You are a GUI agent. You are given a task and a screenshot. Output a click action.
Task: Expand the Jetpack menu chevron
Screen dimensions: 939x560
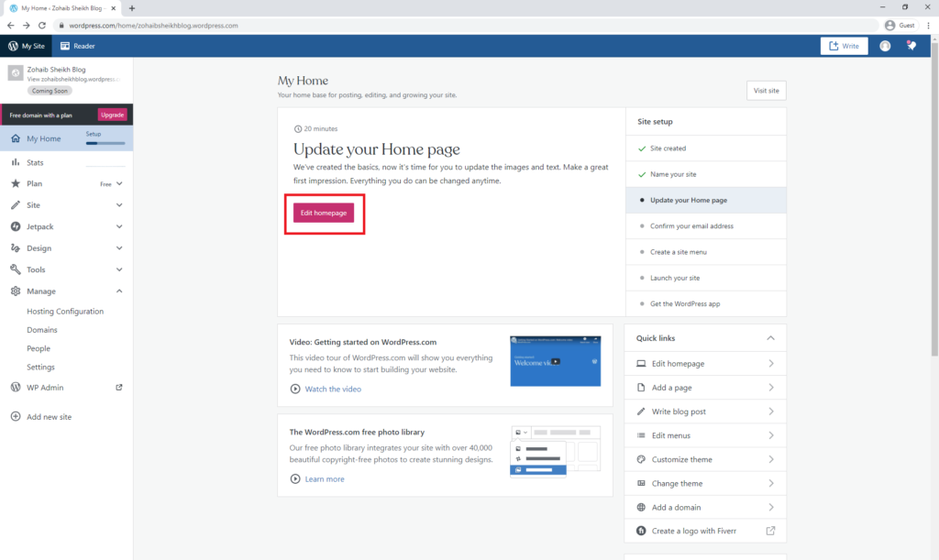tap(119, 226)
